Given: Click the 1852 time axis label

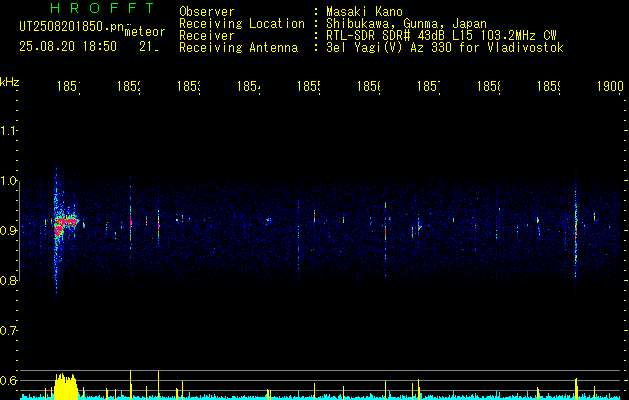Looking at the screenshot, I should (128, 87).
